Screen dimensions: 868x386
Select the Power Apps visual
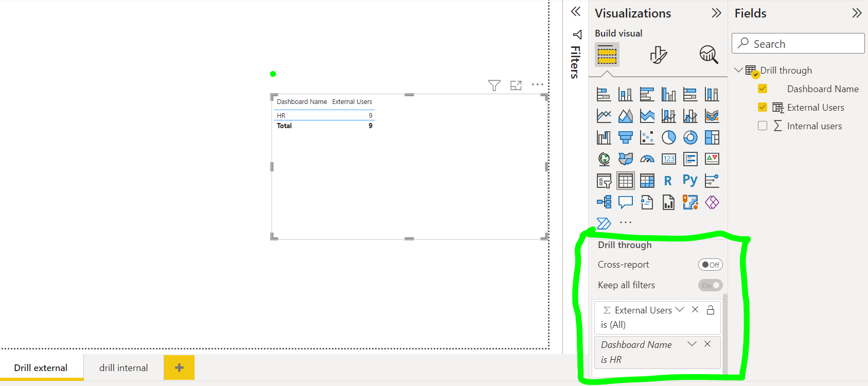click(x=712, y=202)
